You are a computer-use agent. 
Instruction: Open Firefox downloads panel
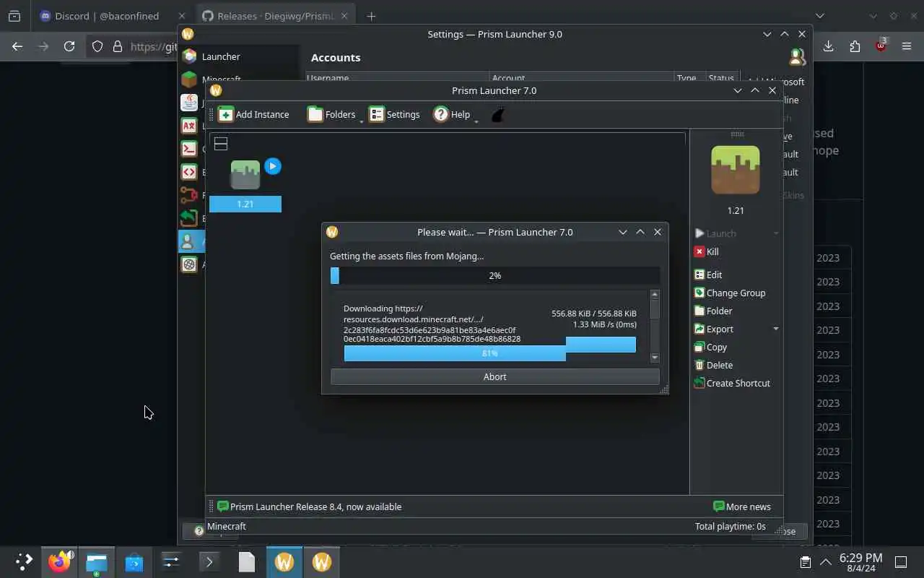pyautogui.click(x=828, y=46)
